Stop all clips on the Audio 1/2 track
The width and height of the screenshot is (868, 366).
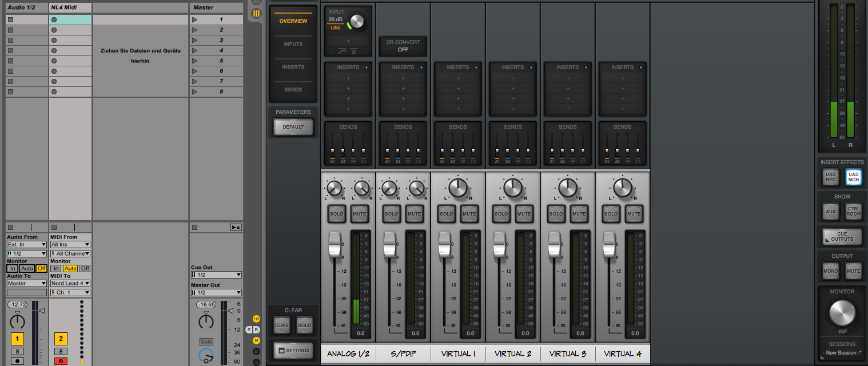[x=10, y=228]
